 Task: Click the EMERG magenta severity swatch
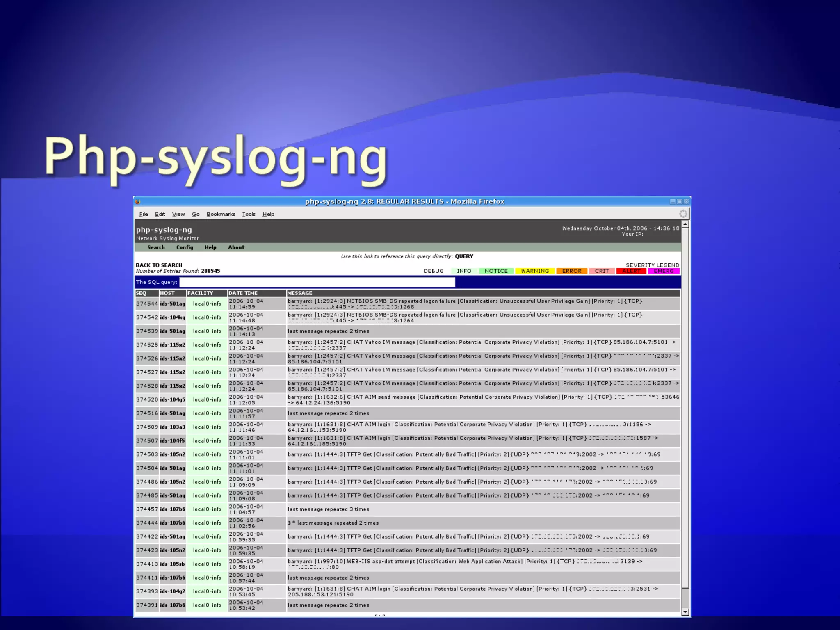point(663,271)
